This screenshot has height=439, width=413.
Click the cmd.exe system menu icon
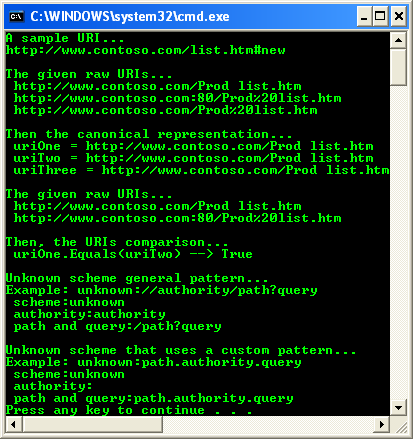[17, 16]
